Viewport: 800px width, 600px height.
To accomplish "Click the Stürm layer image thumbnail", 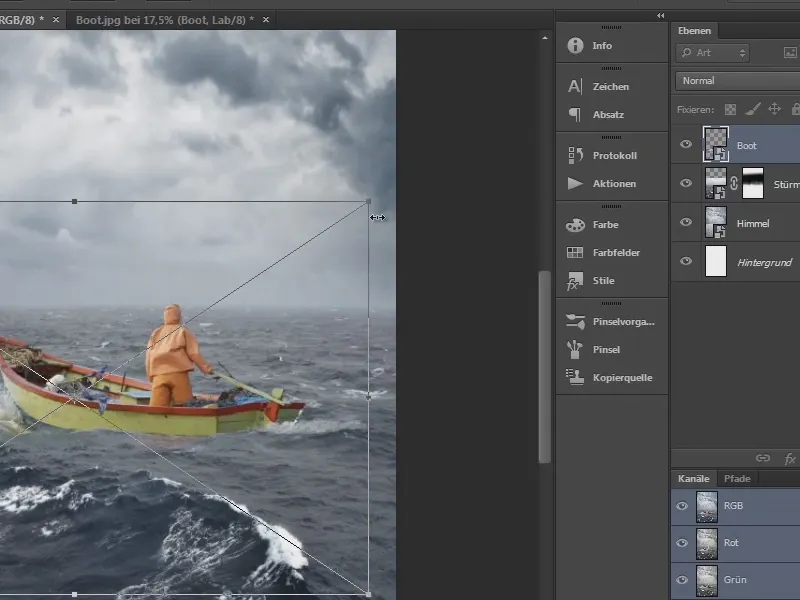I will (x=716, y=183).
